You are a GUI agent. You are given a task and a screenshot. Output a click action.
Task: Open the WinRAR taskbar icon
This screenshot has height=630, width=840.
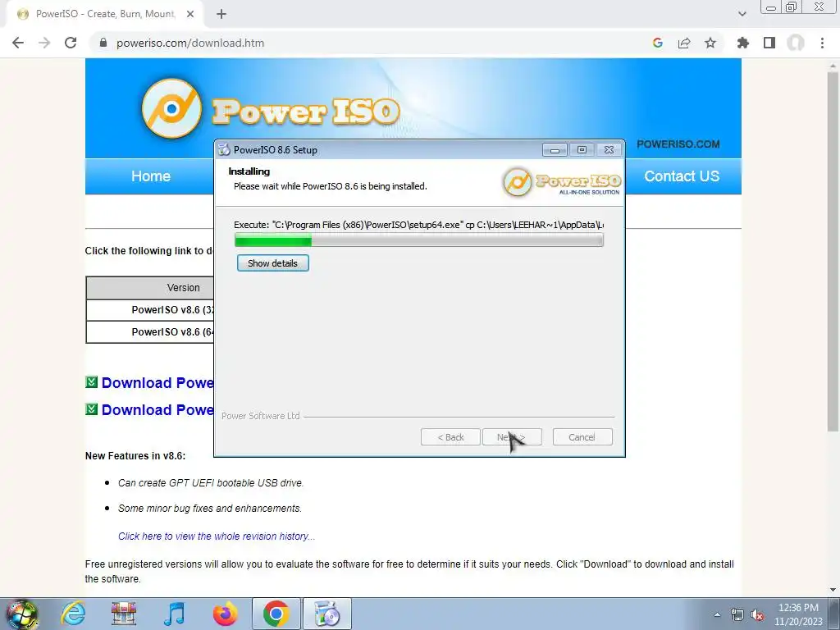tap(124, 614)
